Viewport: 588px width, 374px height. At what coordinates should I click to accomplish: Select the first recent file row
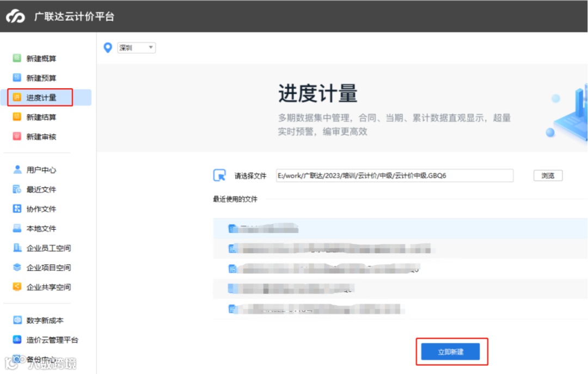click(401, 228)
